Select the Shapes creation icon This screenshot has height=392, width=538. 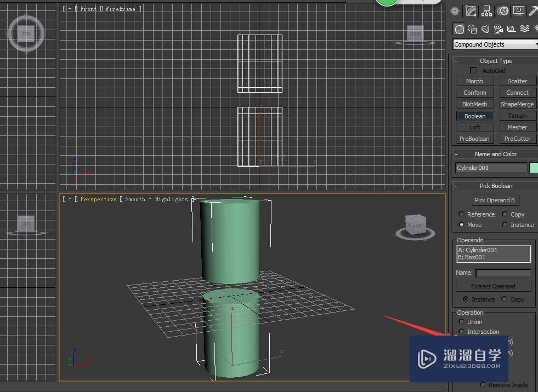click(472, 29)
